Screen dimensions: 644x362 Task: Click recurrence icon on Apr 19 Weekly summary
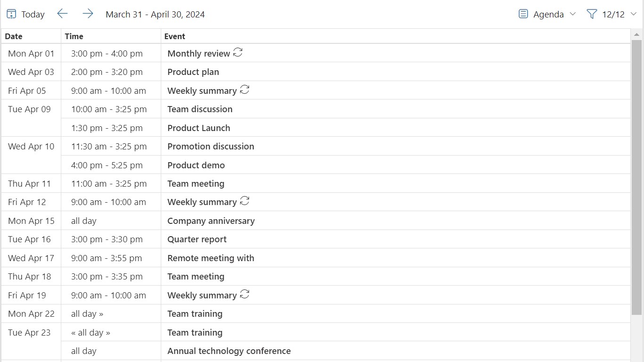tap(245, 295)
